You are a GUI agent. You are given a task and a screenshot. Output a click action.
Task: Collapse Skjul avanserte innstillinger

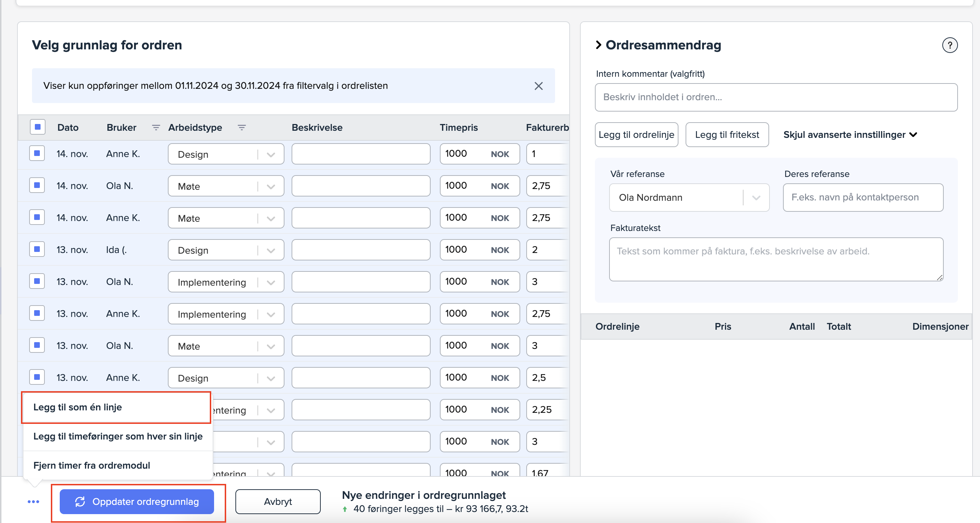[850, 135]
